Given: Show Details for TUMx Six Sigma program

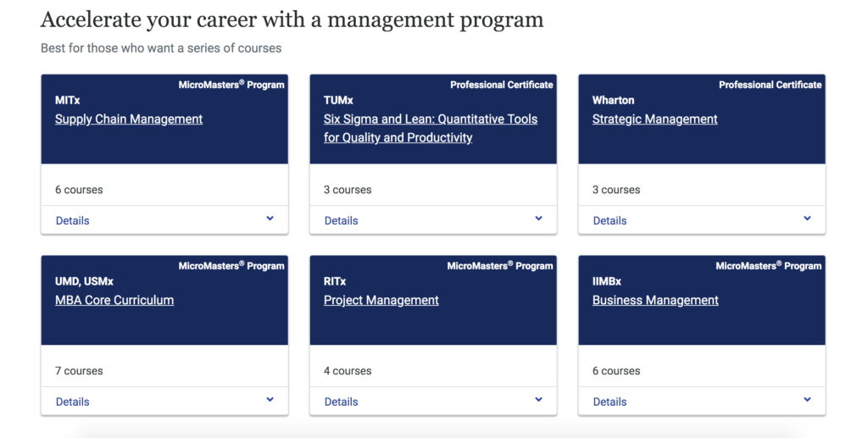Looking at the screenshot, I should (x=341, y=220).
